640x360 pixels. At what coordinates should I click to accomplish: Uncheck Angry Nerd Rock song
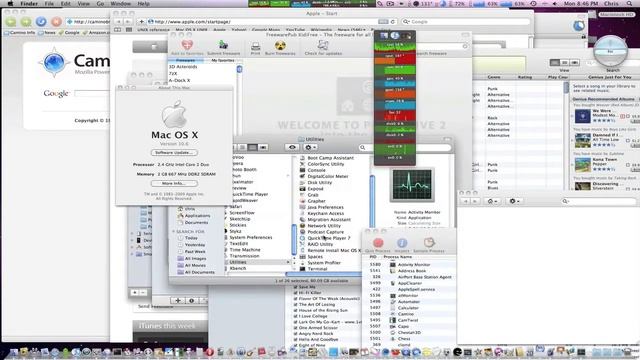tap(296, 333)
